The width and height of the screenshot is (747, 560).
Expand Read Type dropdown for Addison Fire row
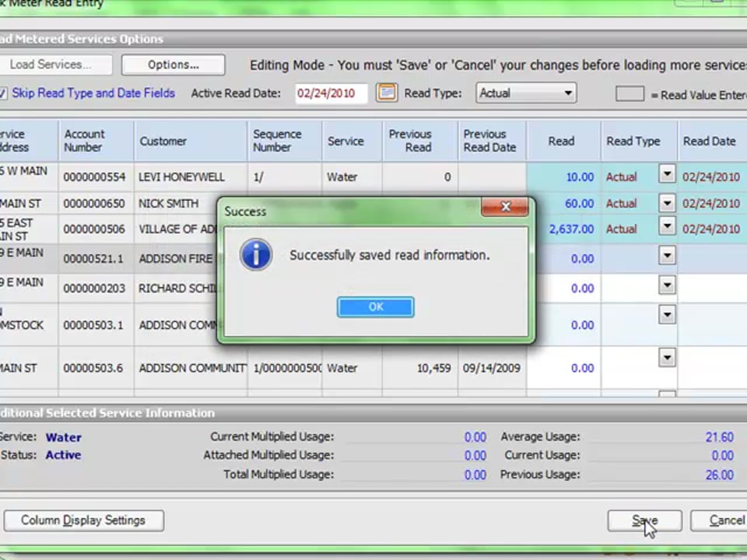[x=667, y=257]
